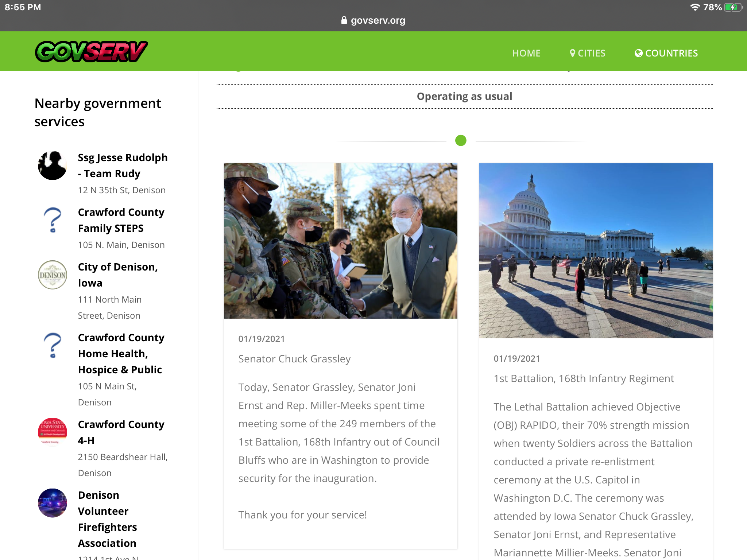Open the COUNTRIES menu item
Screen dimensions: 747x560
click(x=666, y=53)
